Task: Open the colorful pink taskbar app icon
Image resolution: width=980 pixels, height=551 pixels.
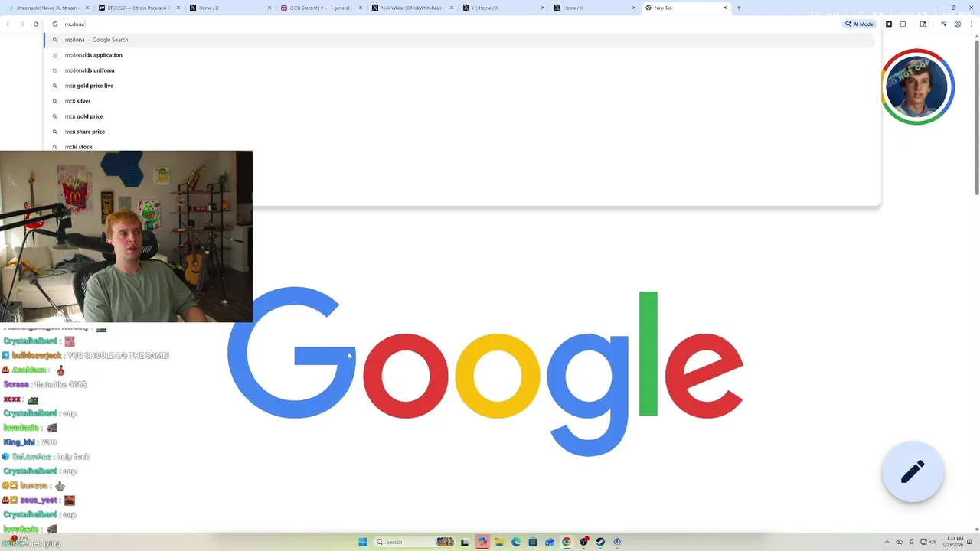Action: 482,542
